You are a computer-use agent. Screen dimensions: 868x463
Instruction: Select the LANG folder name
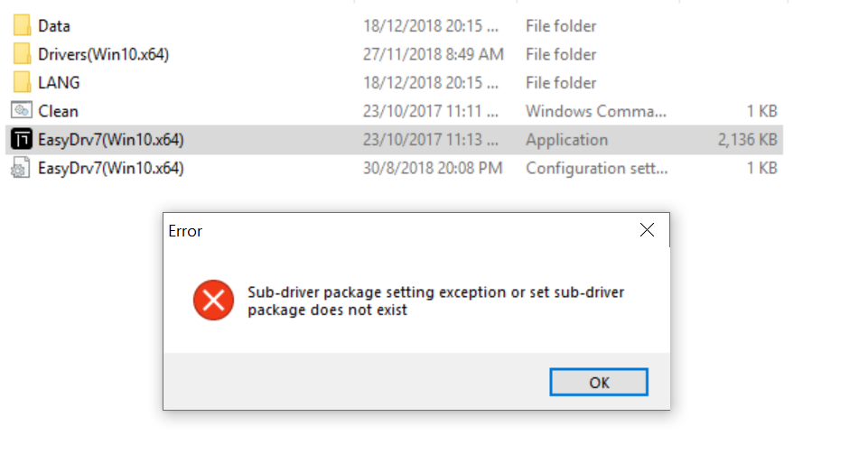(x=59, y=83)
